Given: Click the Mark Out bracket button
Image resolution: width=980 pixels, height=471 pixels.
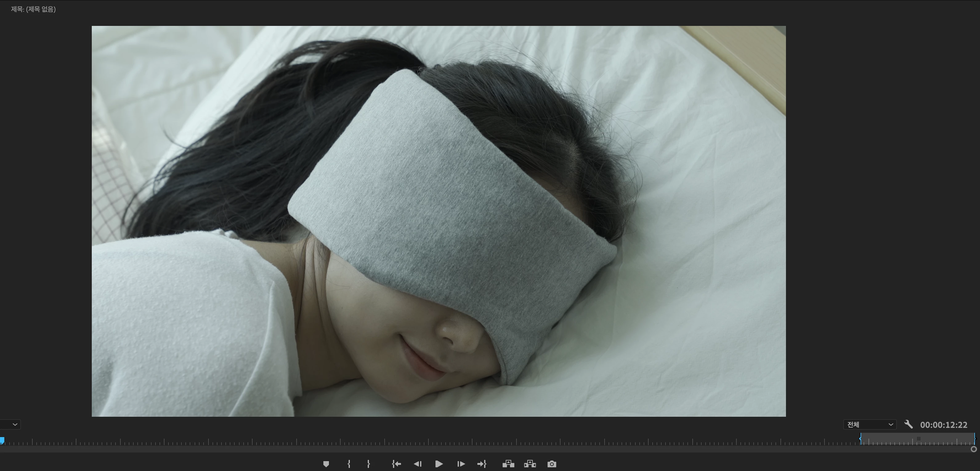Looking at the screenshot, I should (368, 464).
